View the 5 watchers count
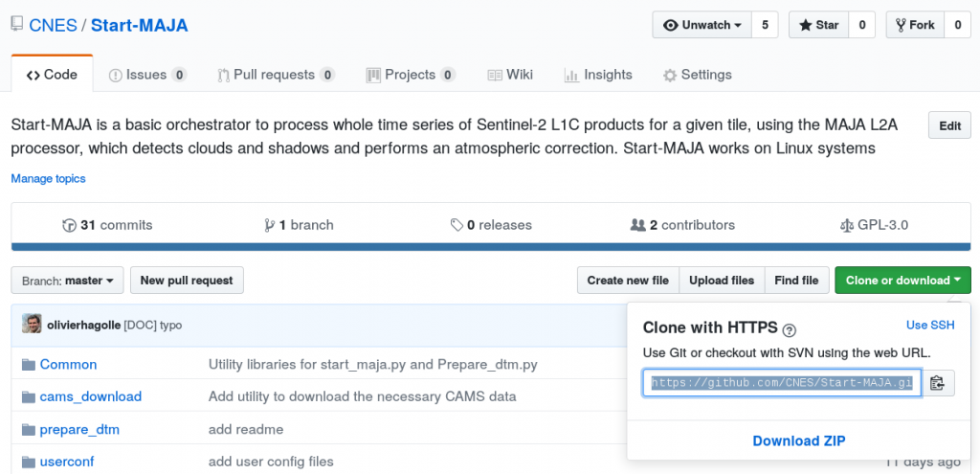 pos(765,25)
